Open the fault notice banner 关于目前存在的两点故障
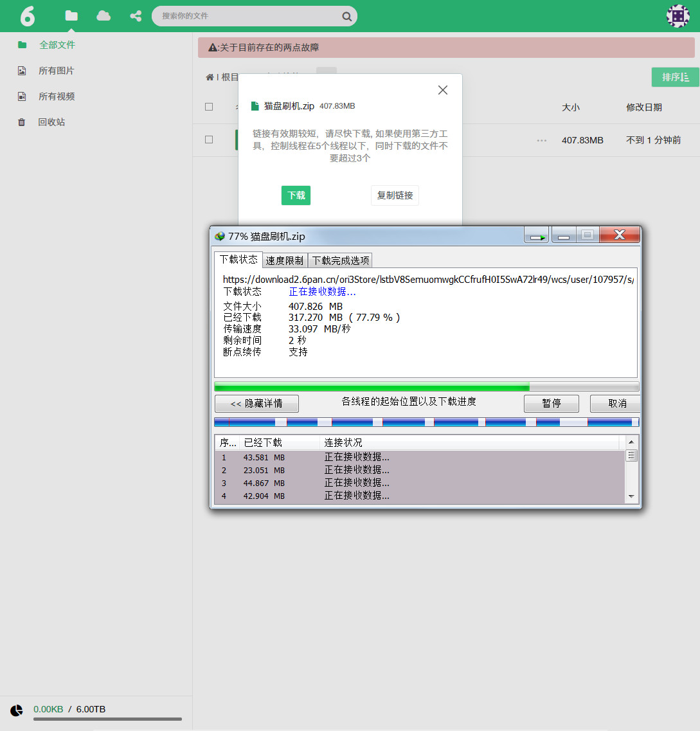Viewport: 700px width, 731px height. click(x=446, y=48)
